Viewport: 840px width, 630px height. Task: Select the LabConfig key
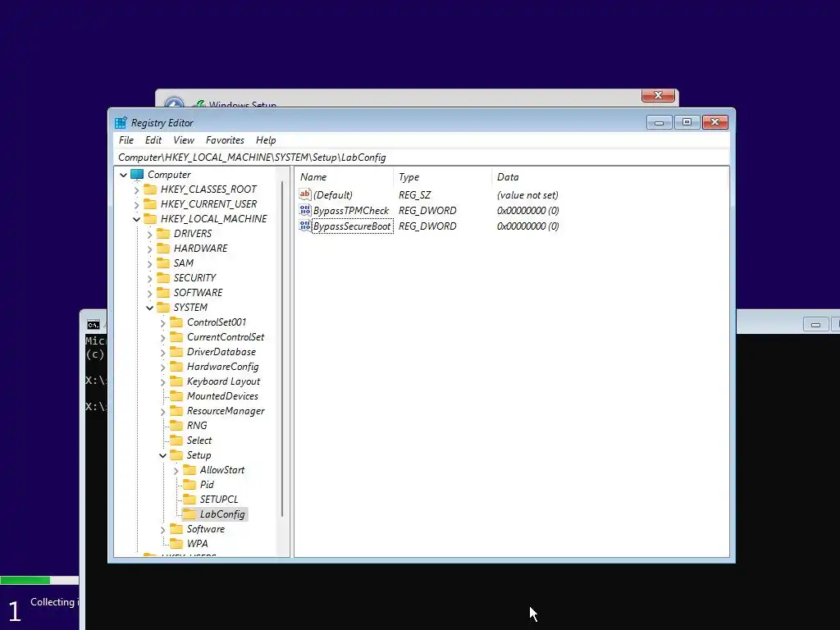pyautogui.click(x=222, y=514)
